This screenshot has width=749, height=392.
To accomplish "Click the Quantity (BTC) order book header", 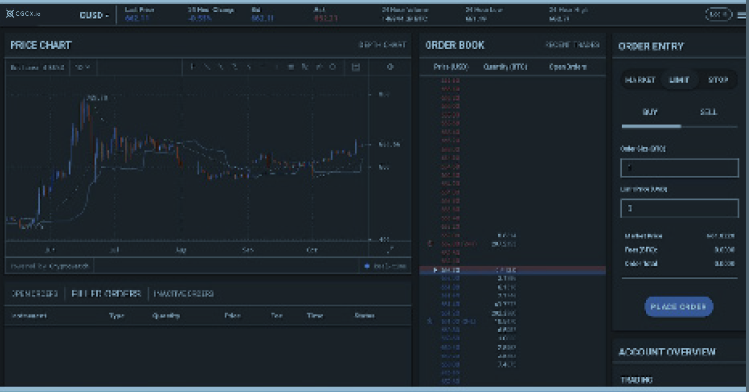I will point(505,67).
